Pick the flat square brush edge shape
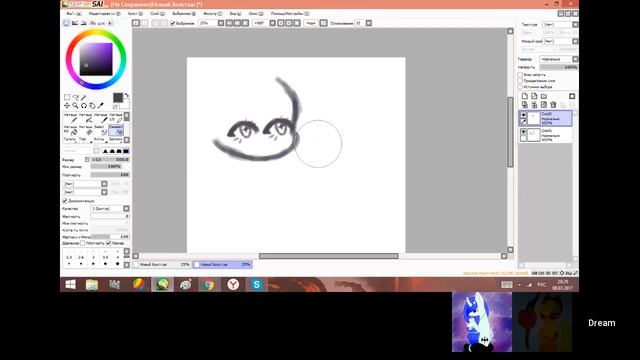Viewport: 640px width, 360px height. [x=126, y=151]
